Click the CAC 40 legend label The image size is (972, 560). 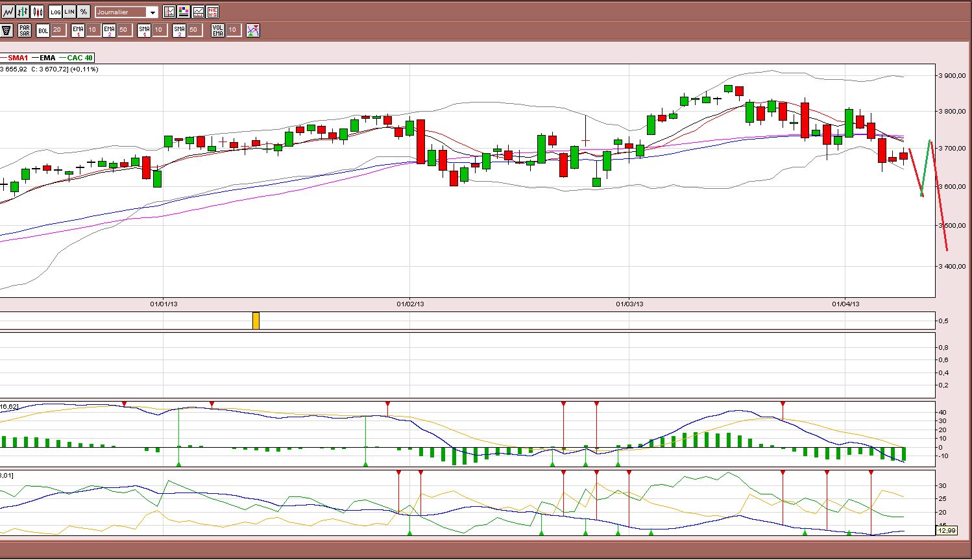pyautogui.click(x=80, y=58)
